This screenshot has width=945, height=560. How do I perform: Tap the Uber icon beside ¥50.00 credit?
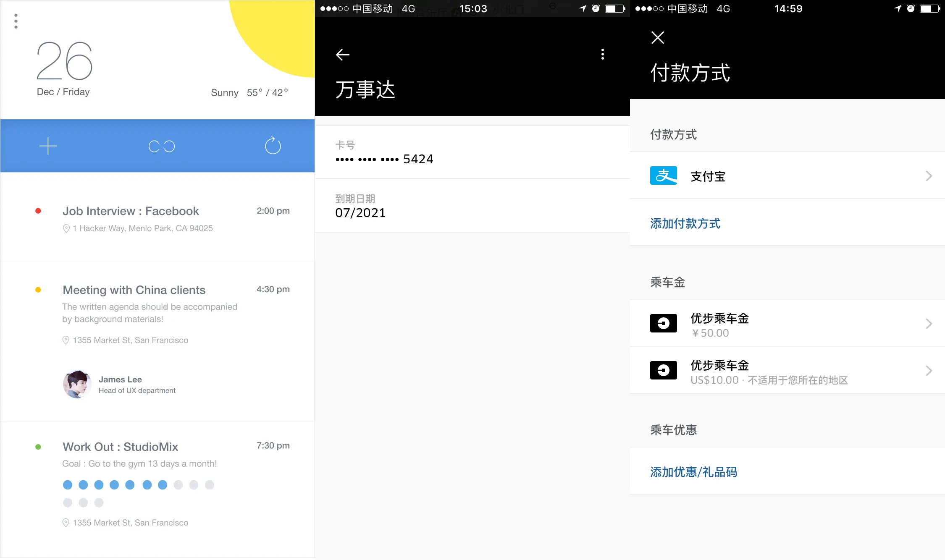(664, 323)
